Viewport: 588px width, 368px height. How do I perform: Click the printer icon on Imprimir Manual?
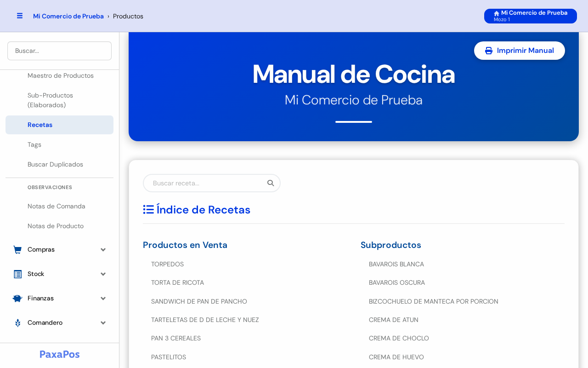tap(489, 51)
